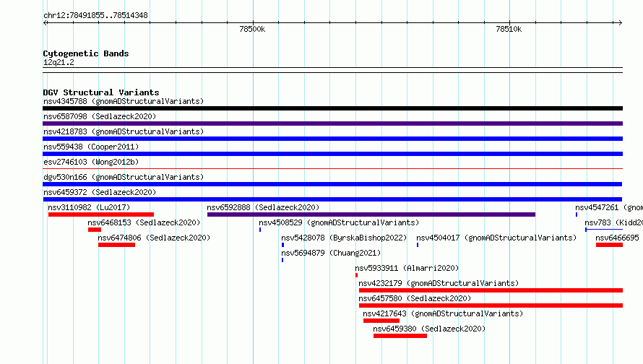
Task: Click the nsv4218783 blue variant bar
Action: [332, 139]
